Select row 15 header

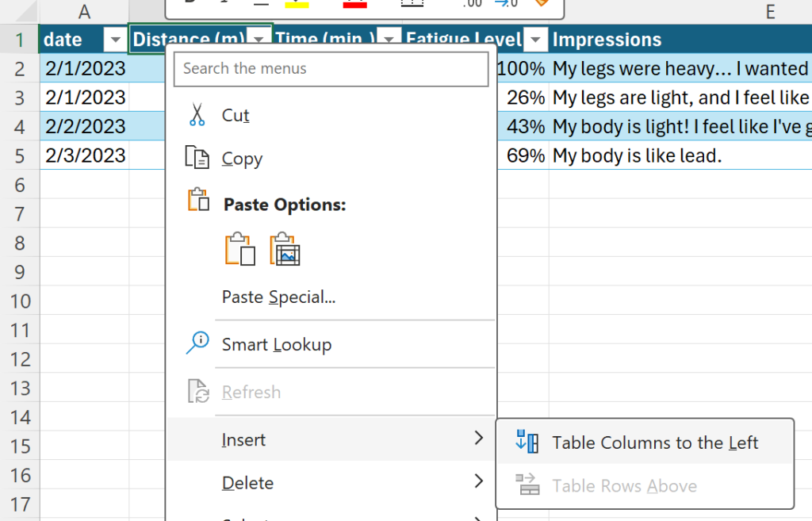pyautogui.click(x=20, y=446)
